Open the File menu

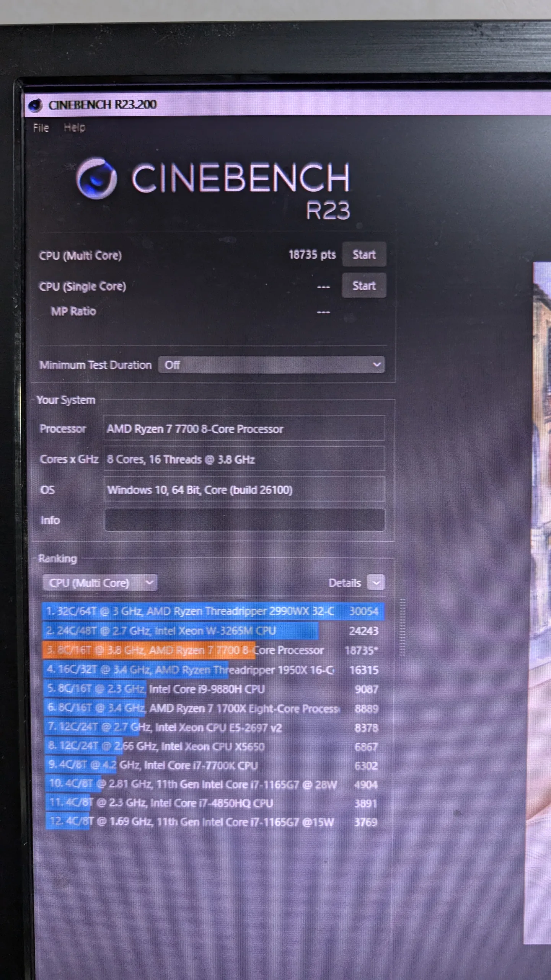pos(41,127)
